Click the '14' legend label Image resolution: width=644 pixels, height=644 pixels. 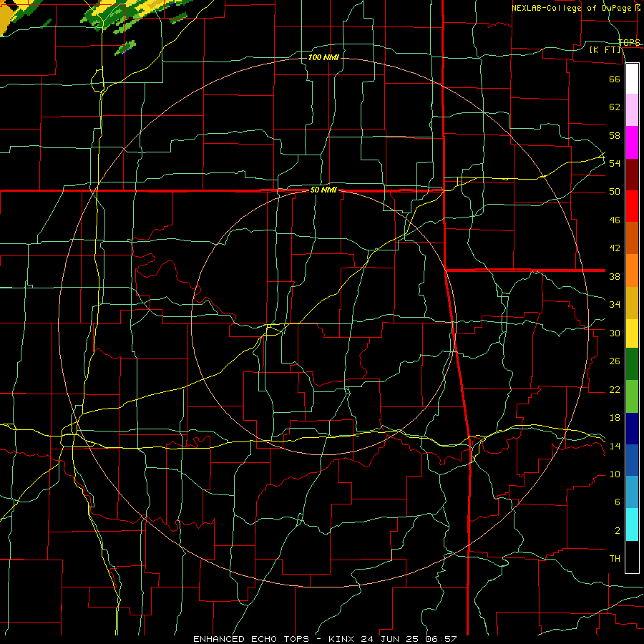point(615,446)
